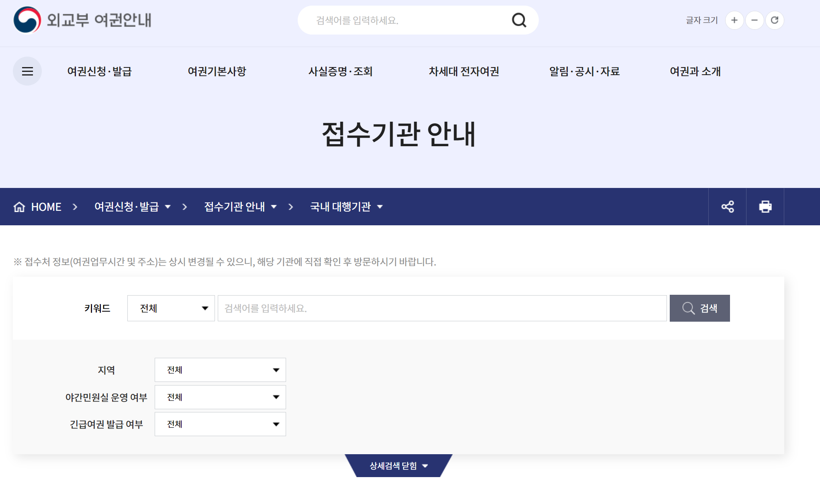This screenshot has width=820, height=504.
Task: Open 차세대 전자여권 menu
Action: (x=464, y=71)
